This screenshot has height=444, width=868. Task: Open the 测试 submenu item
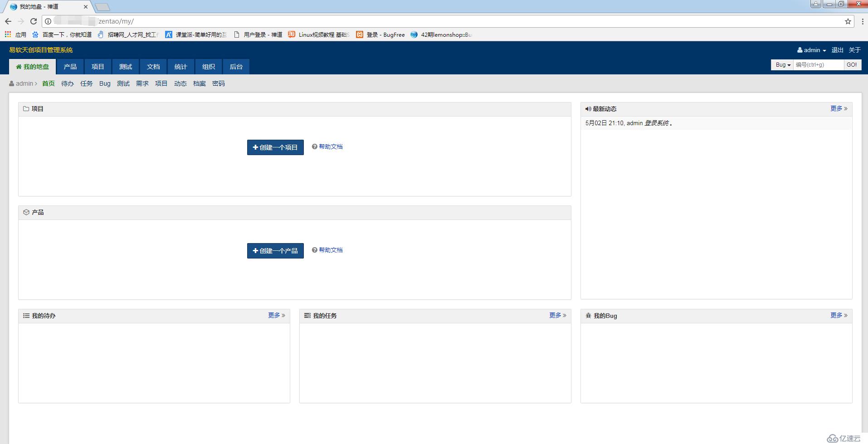pyautogui.click(x=123, y=83)
